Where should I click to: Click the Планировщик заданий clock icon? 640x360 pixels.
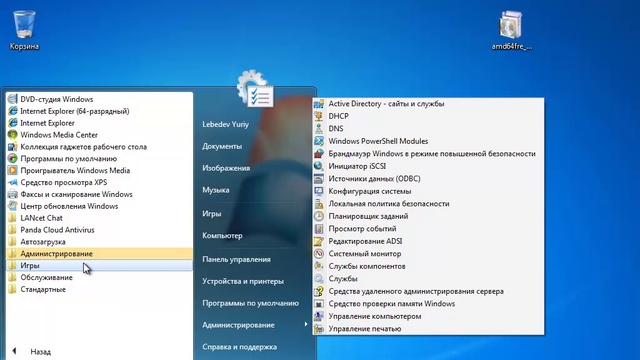point(319,216)
